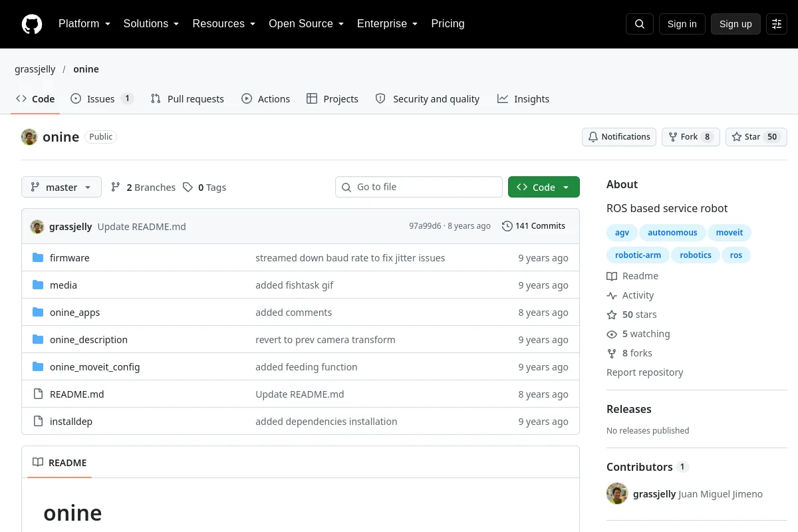Screen dimensions: 798x532
Task: Click the tag icon next to 0 Tags
Action: tap(188, 188)
